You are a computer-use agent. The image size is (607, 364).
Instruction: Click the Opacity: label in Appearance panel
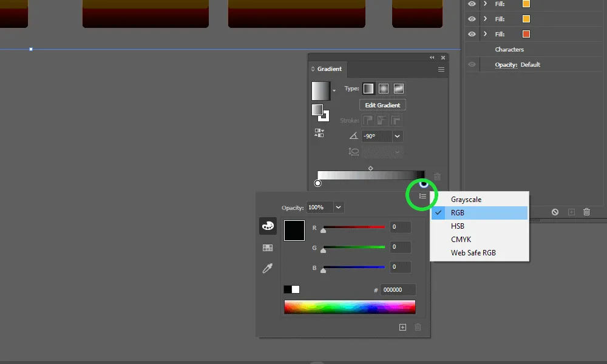506,64
